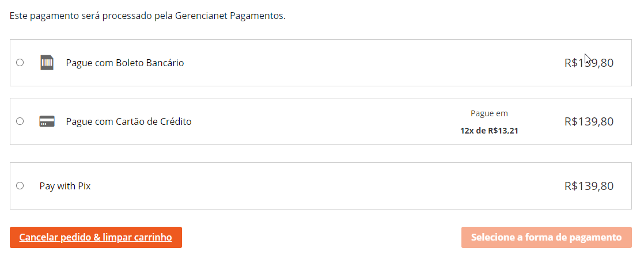The image size is (644, 259).
Task: Click the "12x de R$13,21" installment text
Action: [x=489, y=131]
